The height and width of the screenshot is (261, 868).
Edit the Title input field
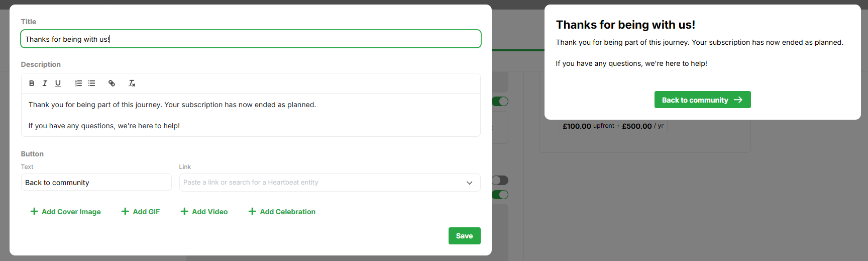251,39
